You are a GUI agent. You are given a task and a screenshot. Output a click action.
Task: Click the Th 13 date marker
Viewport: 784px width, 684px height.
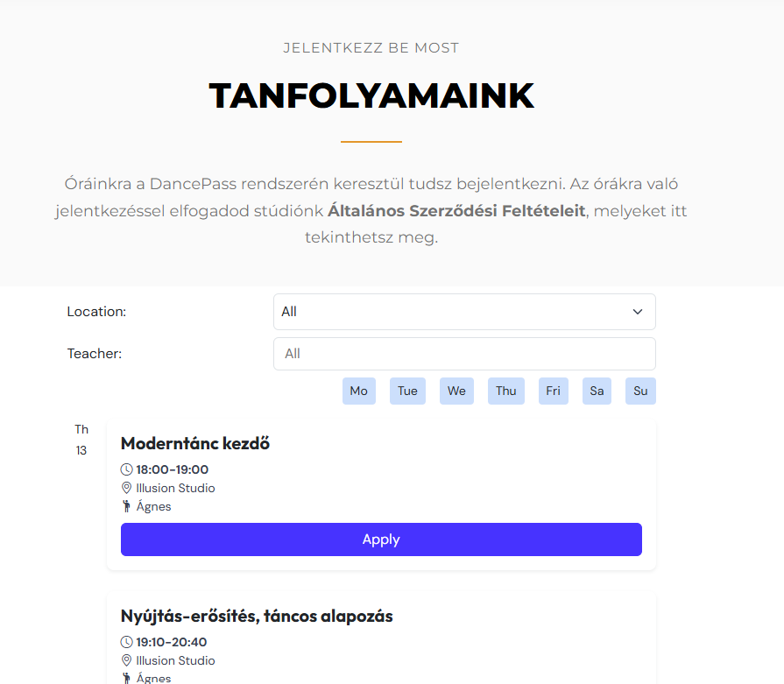(x=81, y=440)
